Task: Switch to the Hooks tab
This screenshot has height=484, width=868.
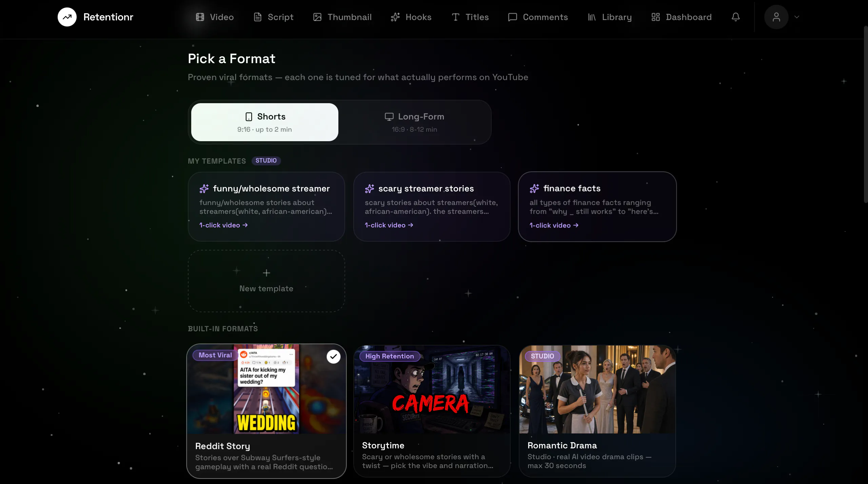Action: pyautogui.click(x=411, y=17)
